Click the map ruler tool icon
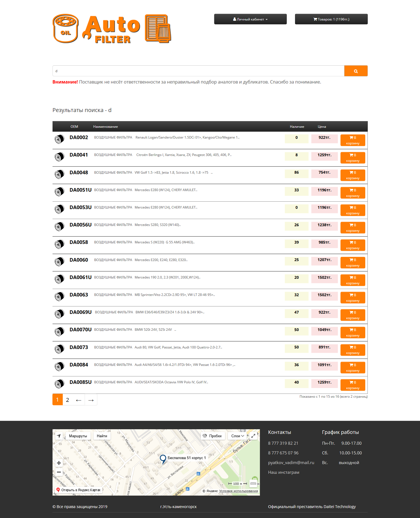420x518 pixels. click(x=253, y=483)
